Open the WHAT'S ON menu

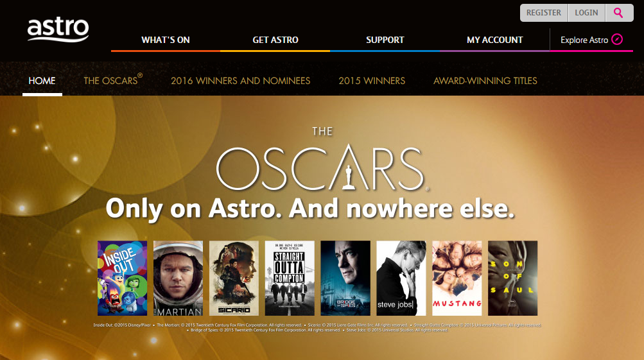tap(166, 40)
